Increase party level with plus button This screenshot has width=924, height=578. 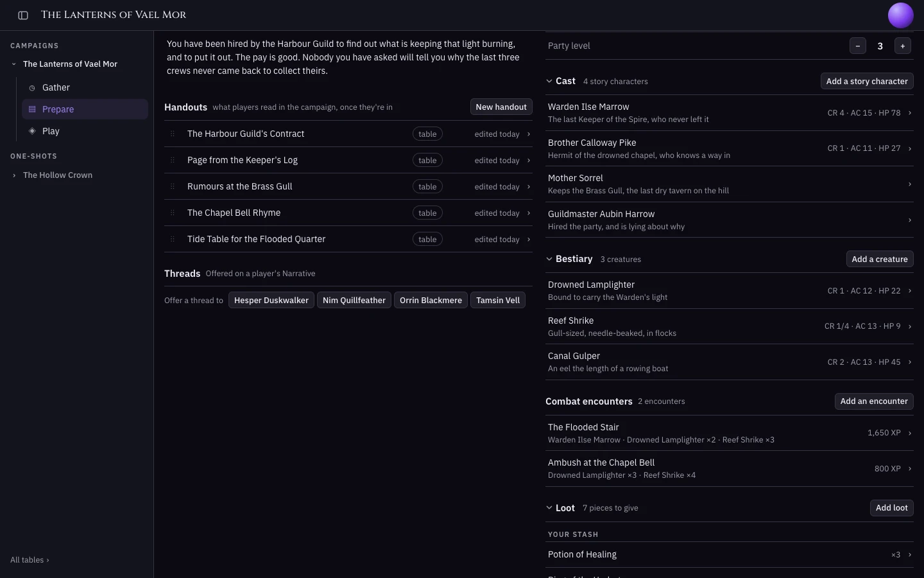(x=902, y=46)
